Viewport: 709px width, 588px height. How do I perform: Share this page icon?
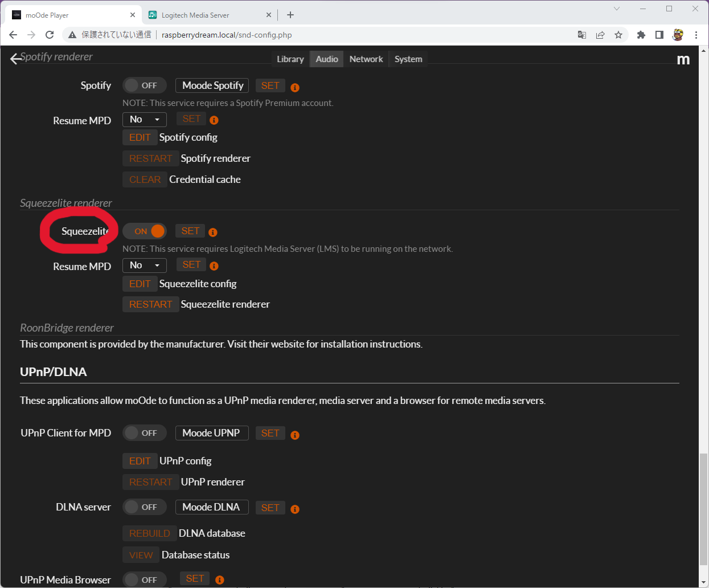click(x=600, y=35)
